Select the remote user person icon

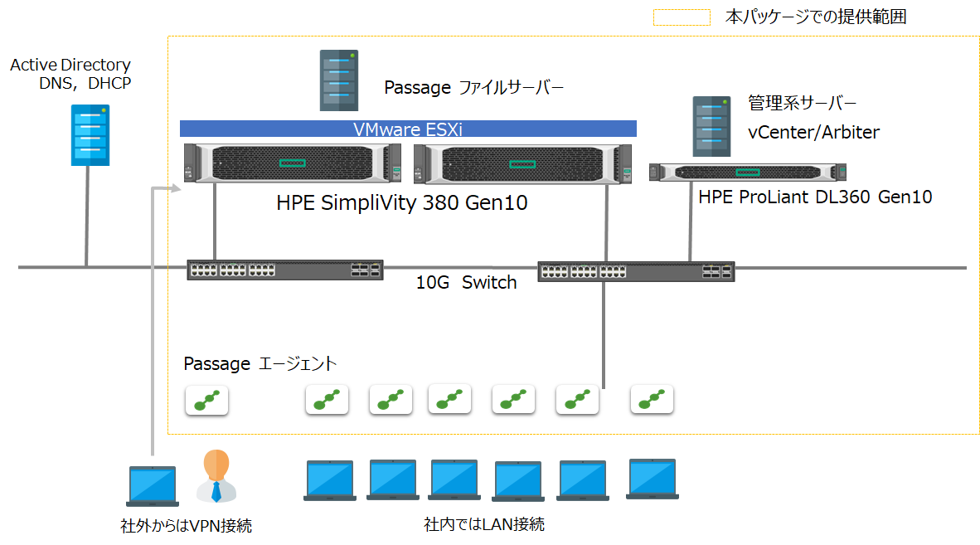click(x=216, y=476)
